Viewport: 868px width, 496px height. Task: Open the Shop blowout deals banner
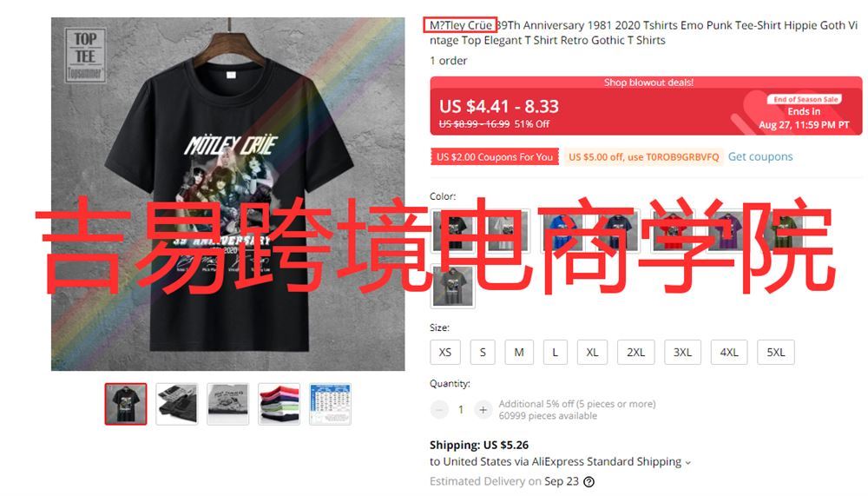(646, 106)
